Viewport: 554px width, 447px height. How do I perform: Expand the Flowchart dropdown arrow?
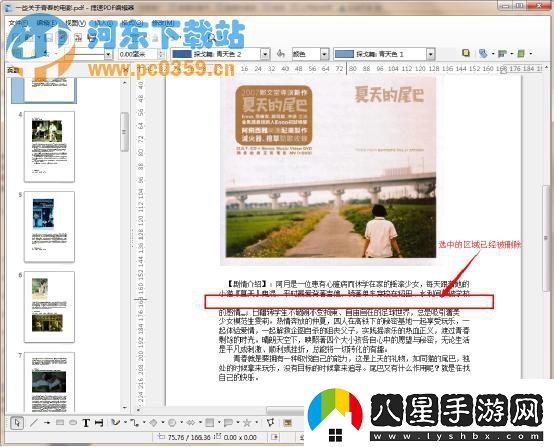click(x=219, y=423)
